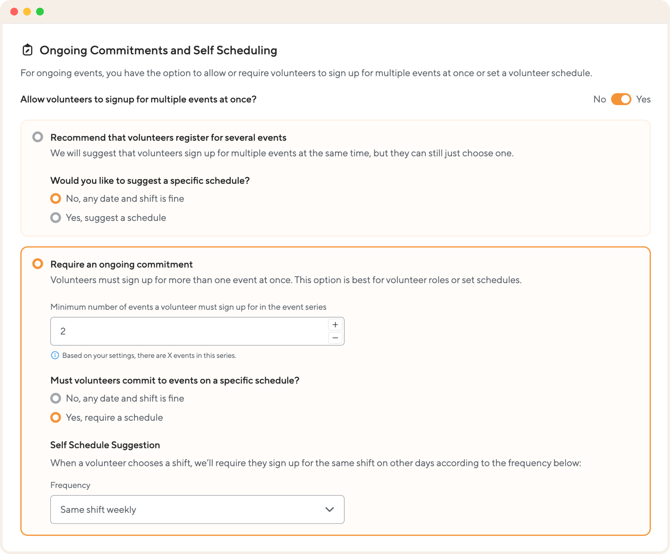Select 'Yes, require a schedule' radio button
670x554 pixels.
tap(56, 417)
